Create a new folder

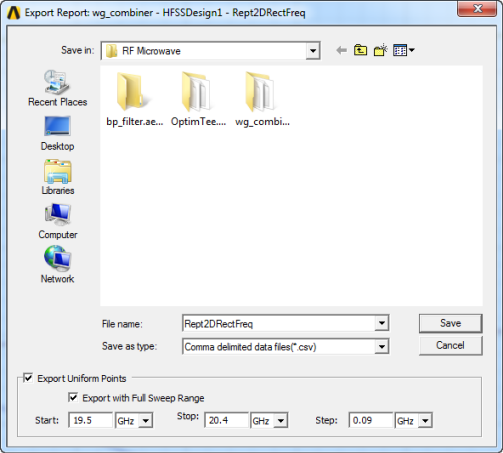click(x=380, y=50)
